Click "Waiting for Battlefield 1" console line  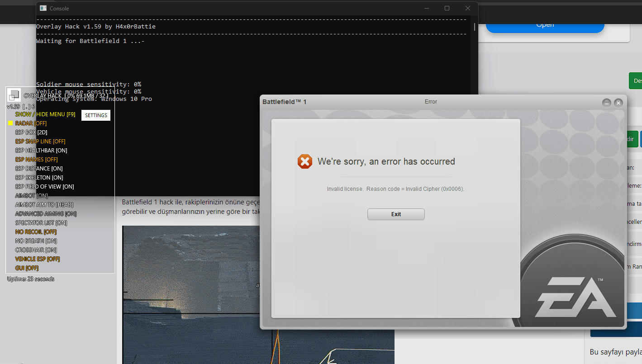90,41
